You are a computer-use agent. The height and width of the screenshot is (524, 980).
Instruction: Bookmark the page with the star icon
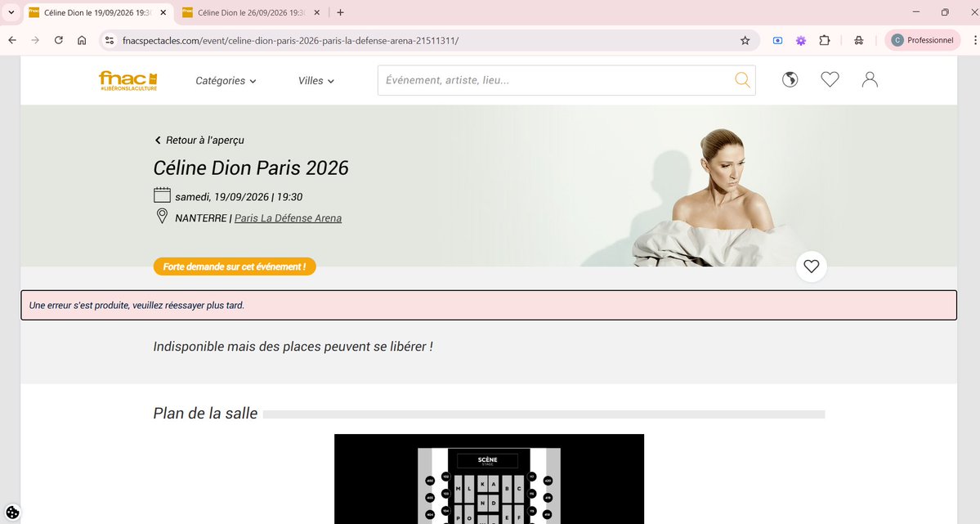[745, 39]
